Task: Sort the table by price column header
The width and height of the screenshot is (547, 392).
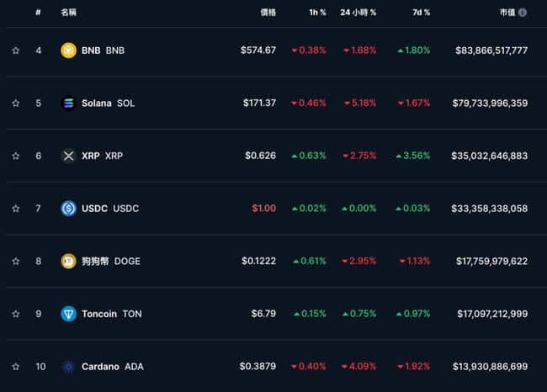Action: click(x=268, y=13)
